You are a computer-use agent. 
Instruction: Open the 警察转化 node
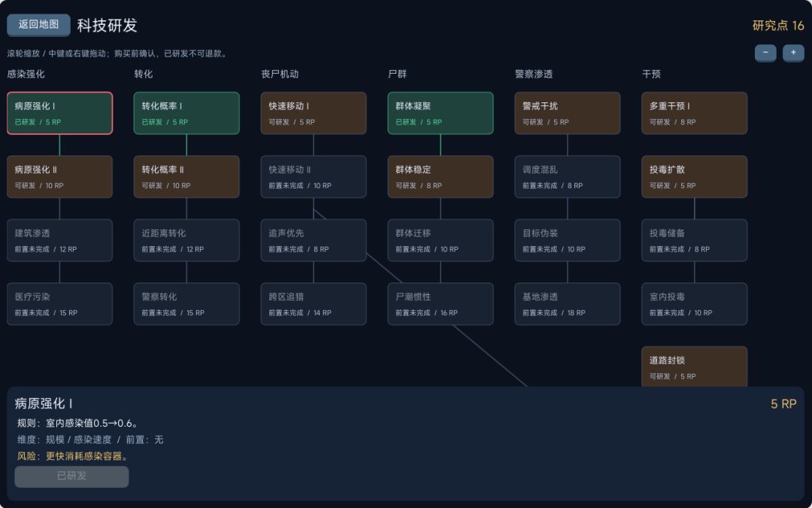(x=186, y=304)
